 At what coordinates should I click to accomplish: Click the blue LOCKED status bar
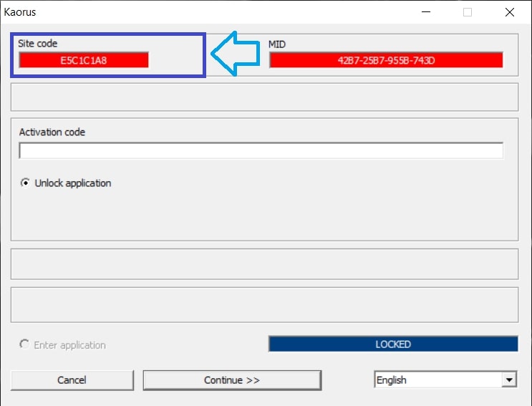tap(392, 344)
